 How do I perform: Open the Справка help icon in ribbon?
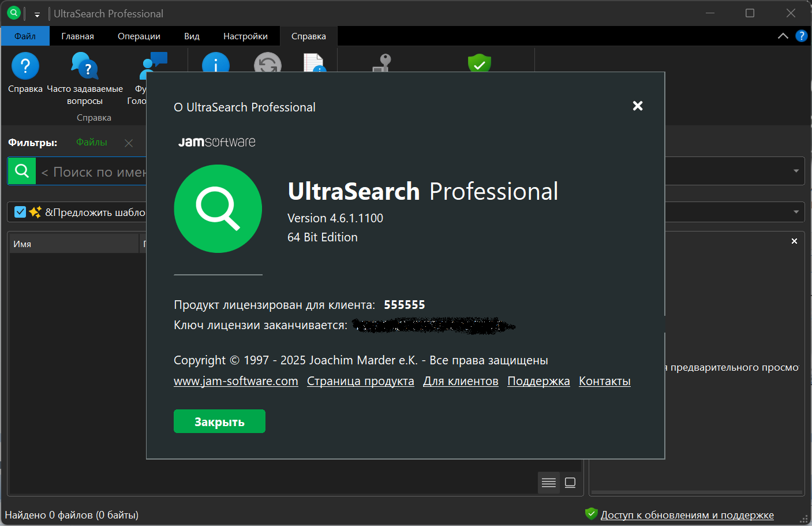click(25, 66)
